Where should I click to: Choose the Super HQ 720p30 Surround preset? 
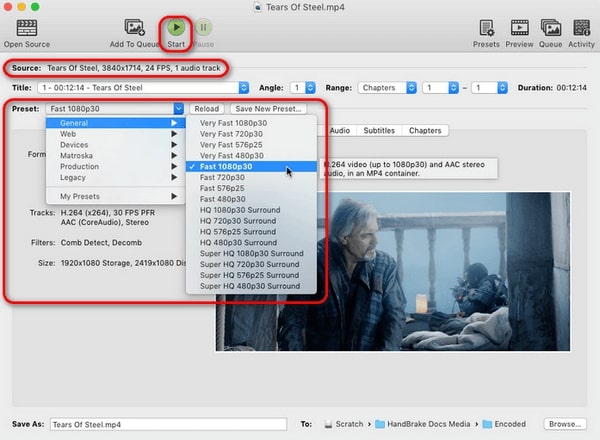[x=251, y=264]
